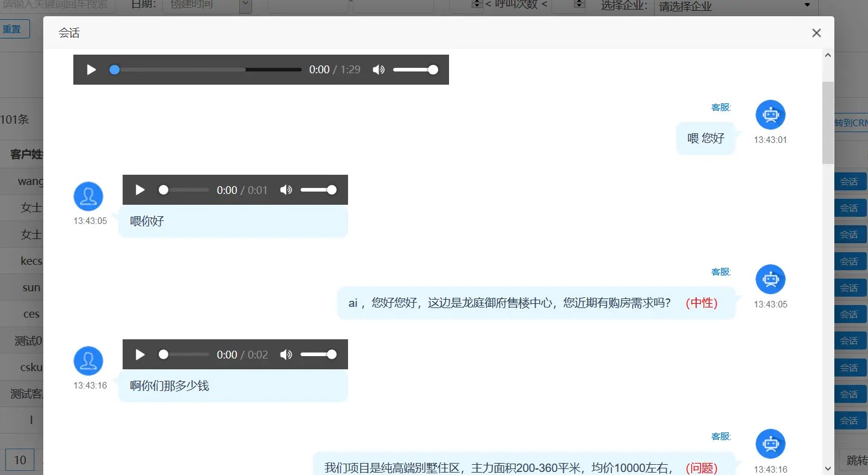Seek the 0:02 audio progress bar

tap(184, 354)
